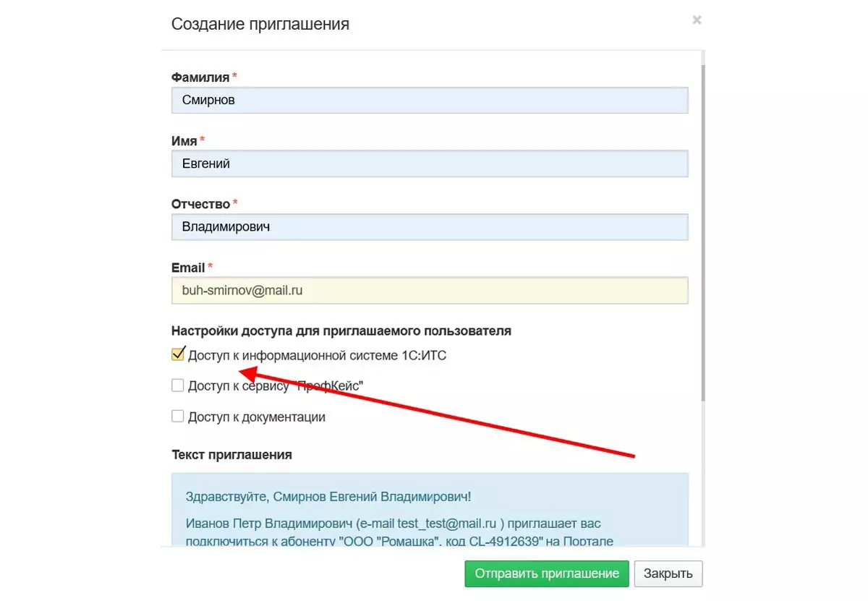Click the Имя field label

coord(184,140)
